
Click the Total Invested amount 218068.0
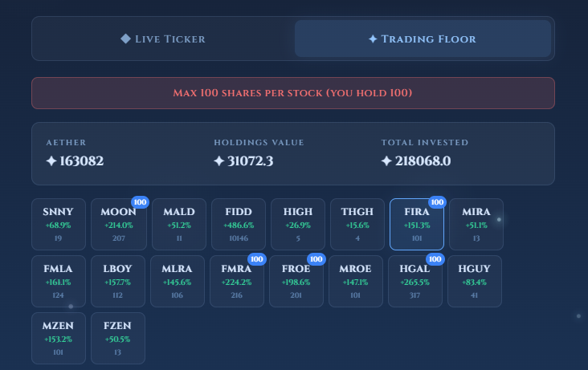(423, 161)
